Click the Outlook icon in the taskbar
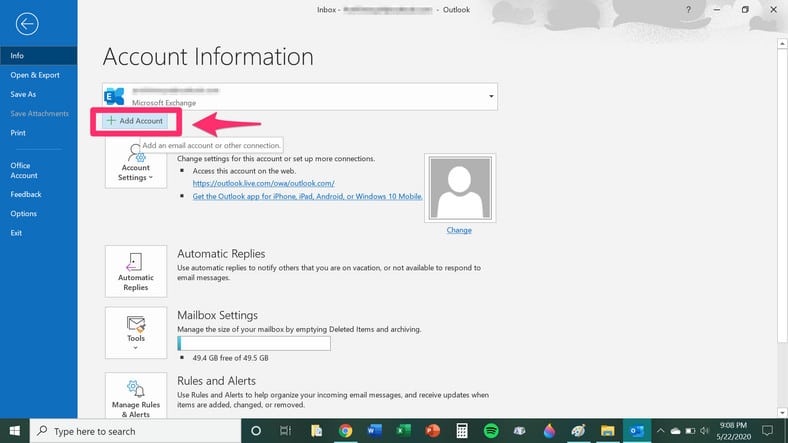 [x=637, y=431]
